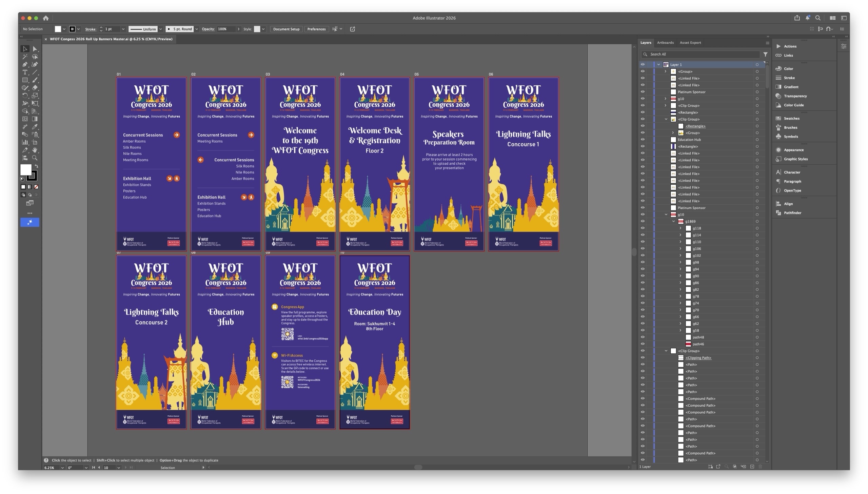The width and height of the screenshot is (868, 494).
Task: Hide the path46 sublayer
Action: [x=642, y=344]
